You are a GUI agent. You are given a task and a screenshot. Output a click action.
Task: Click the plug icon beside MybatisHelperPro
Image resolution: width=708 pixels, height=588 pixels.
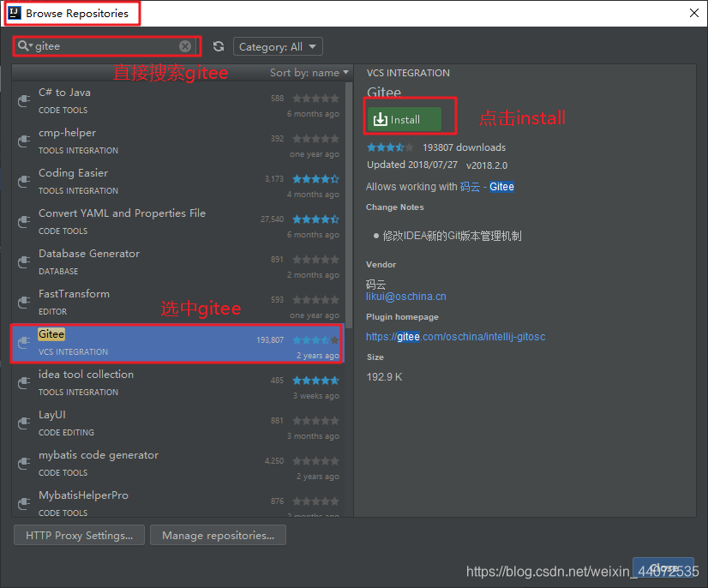[24, 503]
